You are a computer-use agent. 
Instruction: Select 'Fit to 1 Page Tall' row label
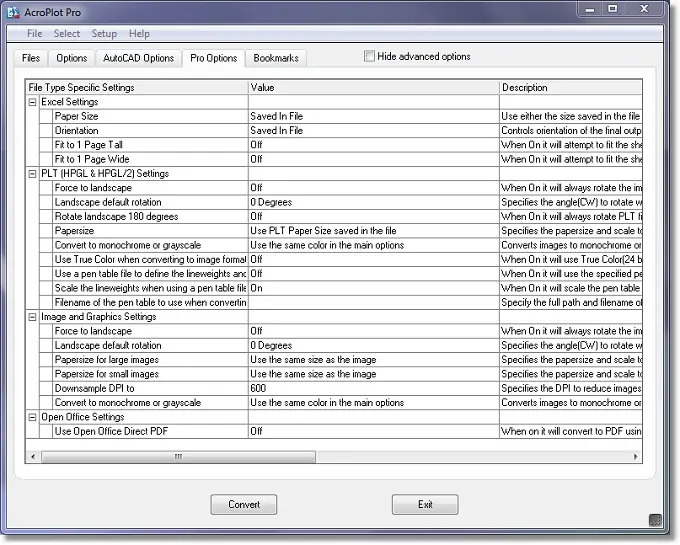(89, 145)
